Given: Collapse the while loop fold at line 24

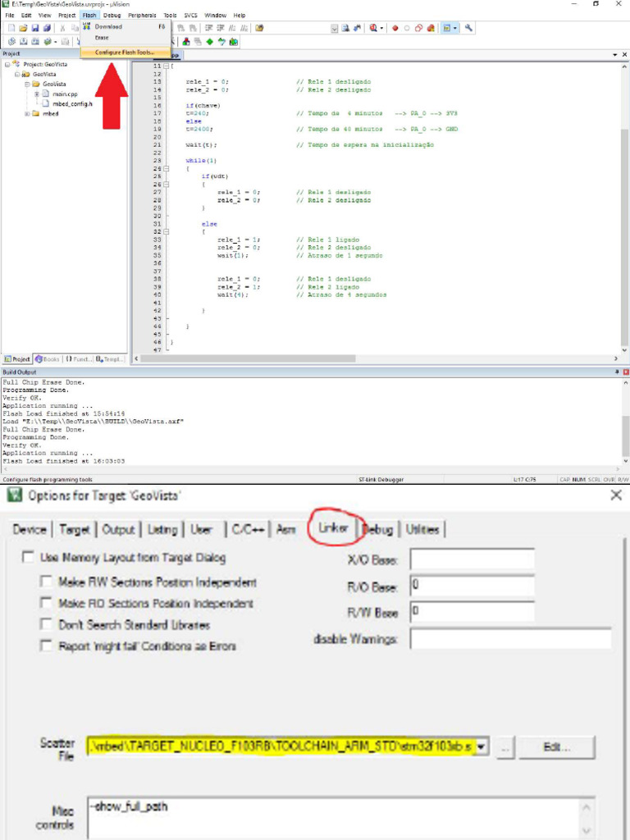Looking at the screenshot, I should pyautogui.click(x=166, y=168).
